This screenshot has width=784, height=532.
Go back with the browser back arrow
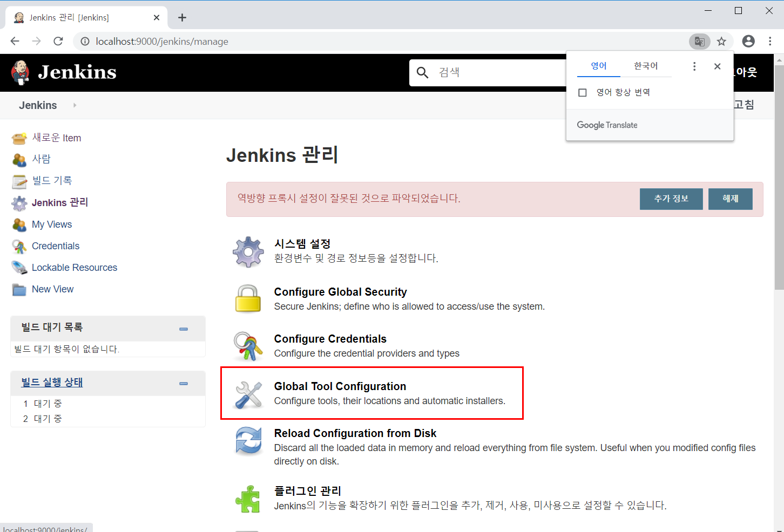[15, 41]
